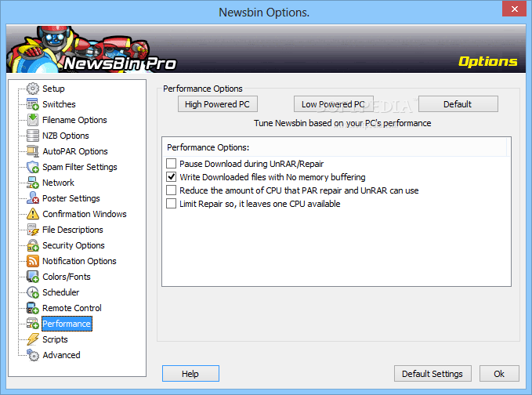532x395 pixels.
Task: Select Switches in the options tree
Action: (59, 104)
